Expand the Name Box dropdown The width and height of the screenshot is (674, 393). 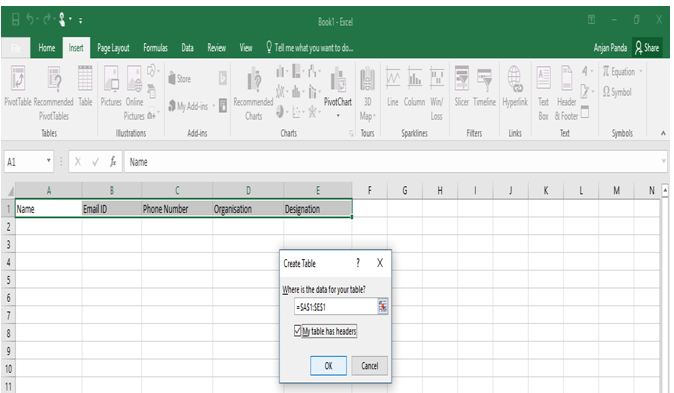(x=49, y=161)
